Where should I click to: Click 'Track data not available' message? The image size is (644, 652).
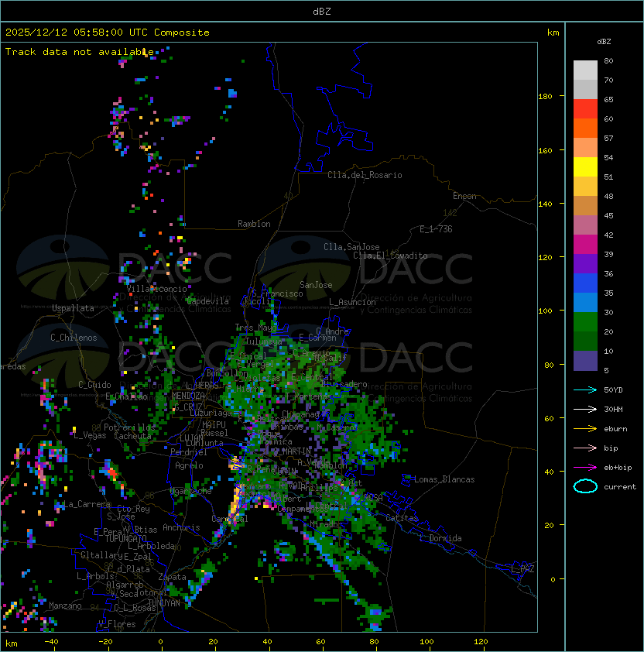click(80, 52)
